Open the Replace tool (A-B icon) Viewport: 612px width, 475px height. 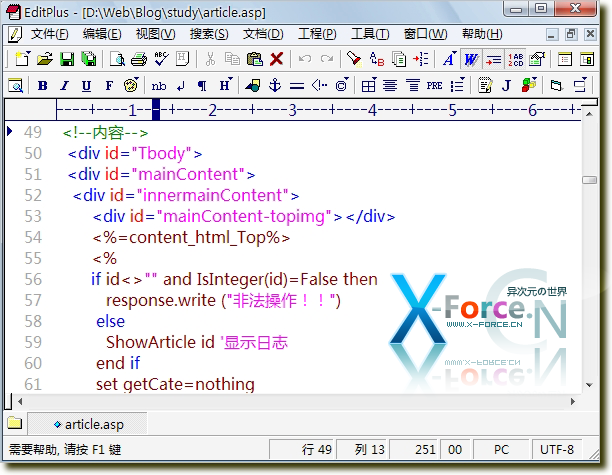pyautogui.click(x=377, y=59)
